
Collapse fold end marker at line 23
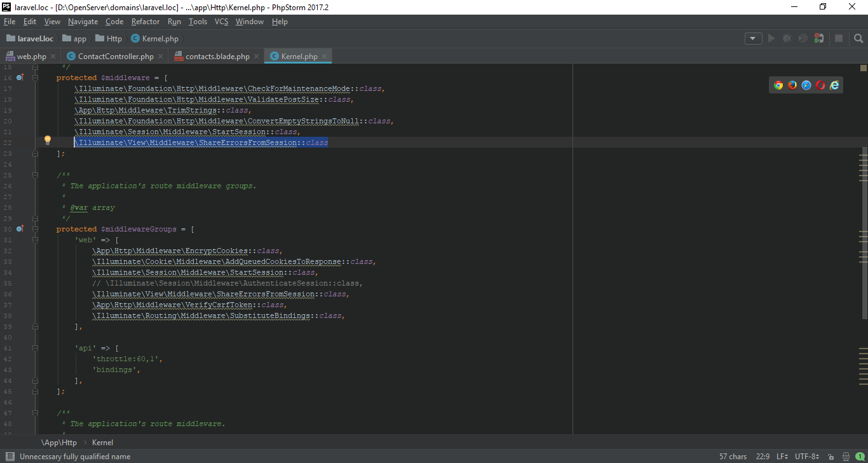pos(35,153)
